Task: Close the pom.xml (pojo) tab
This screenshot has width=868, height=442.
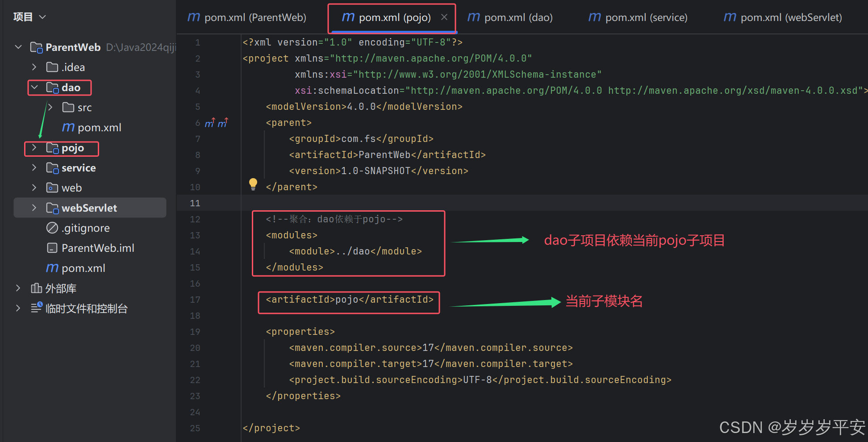Action: point(444,17)
